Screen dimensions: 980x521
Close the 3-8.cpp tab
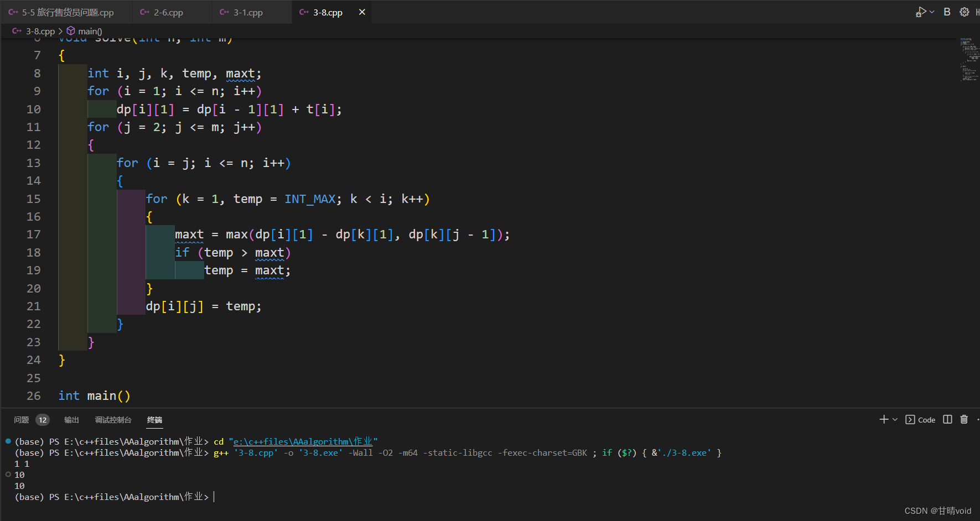tap(362, 12)
